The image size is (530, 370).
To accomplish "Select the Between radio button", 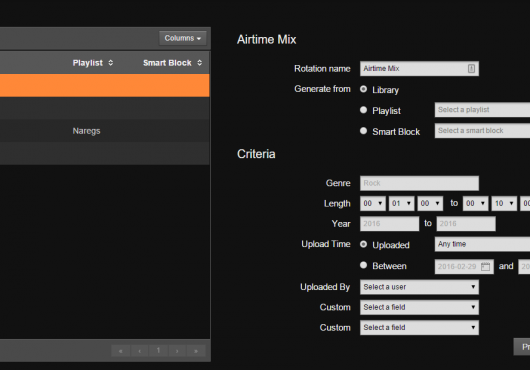I will (363, 265).
